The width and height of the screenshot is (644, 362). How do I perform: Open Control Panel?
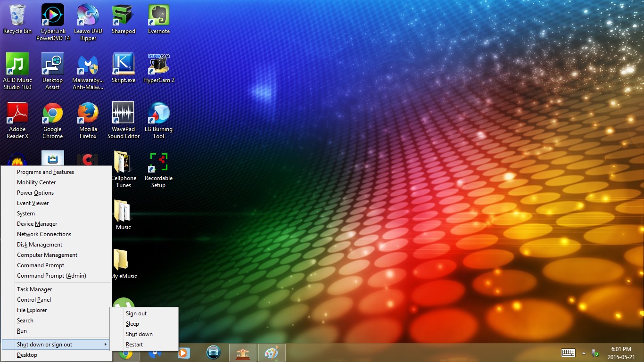pos(57,300)
